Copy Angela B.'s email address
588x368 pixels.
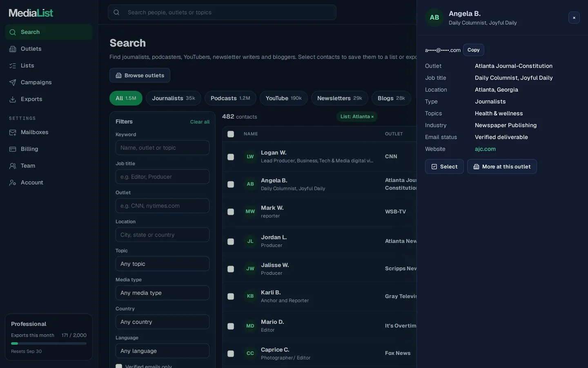(x=474, y=50)
